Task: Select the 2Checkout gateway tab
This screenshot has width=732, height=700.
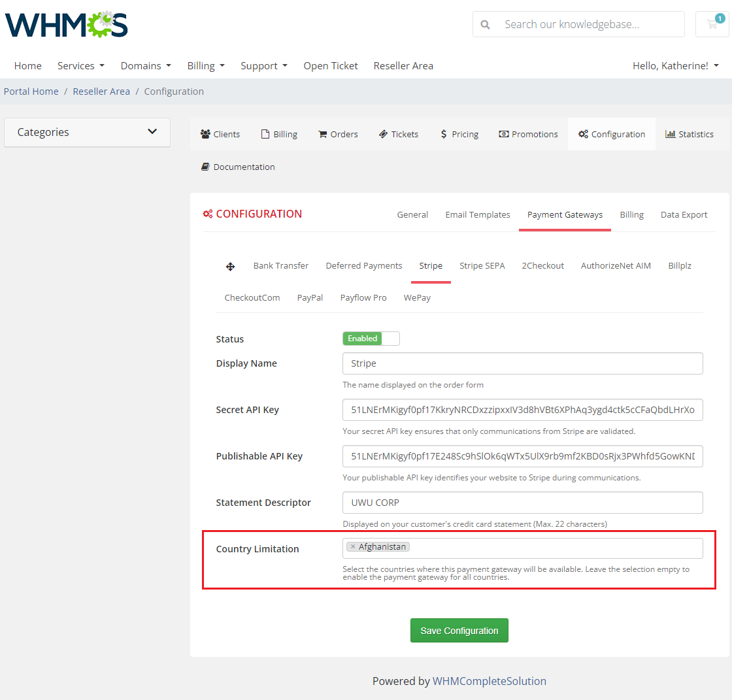Action: pos(543,265)
